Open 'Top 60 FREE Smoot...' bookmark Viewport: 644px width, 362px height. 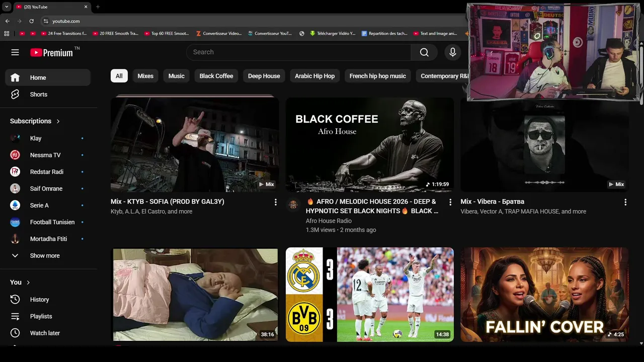[x=167, y=34]
